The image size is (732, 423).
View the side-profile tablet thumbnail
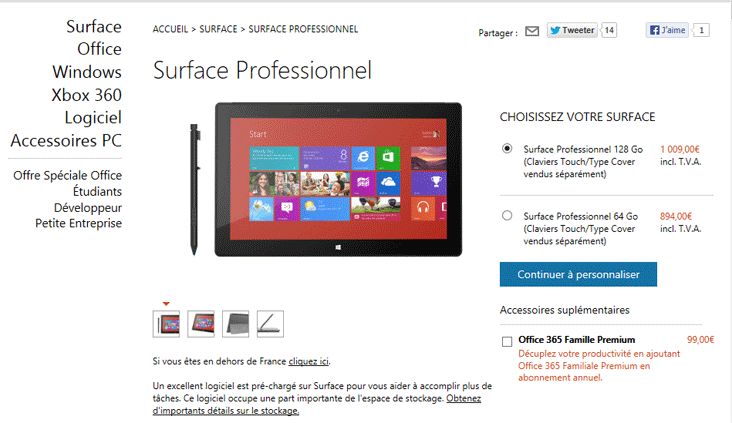tap(270, 324)
